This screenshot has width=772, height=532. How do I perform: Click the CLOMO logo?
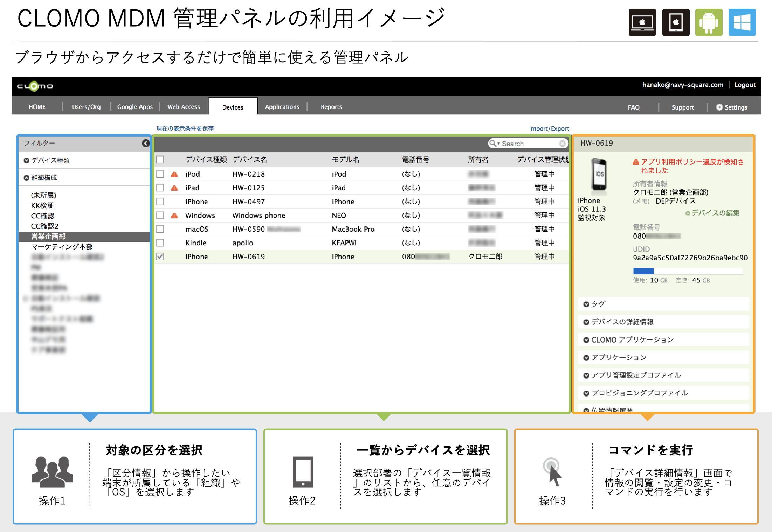pos(35,86)
